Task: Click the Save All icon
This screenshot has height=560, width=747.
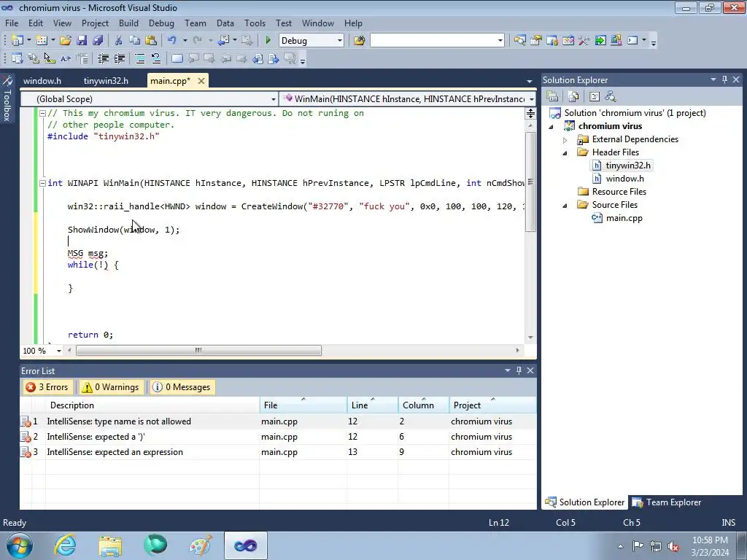Action: pos(98,41)
